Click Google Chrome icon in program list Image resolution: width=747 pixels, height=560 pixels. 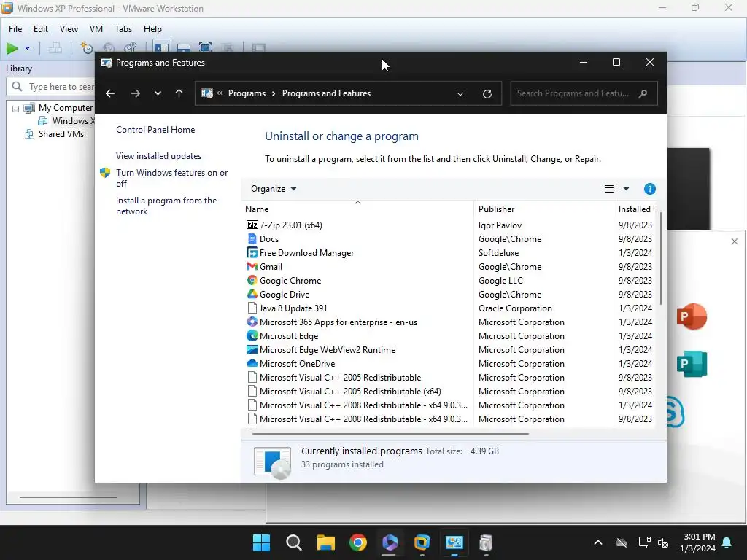click(x=252, y=281)
